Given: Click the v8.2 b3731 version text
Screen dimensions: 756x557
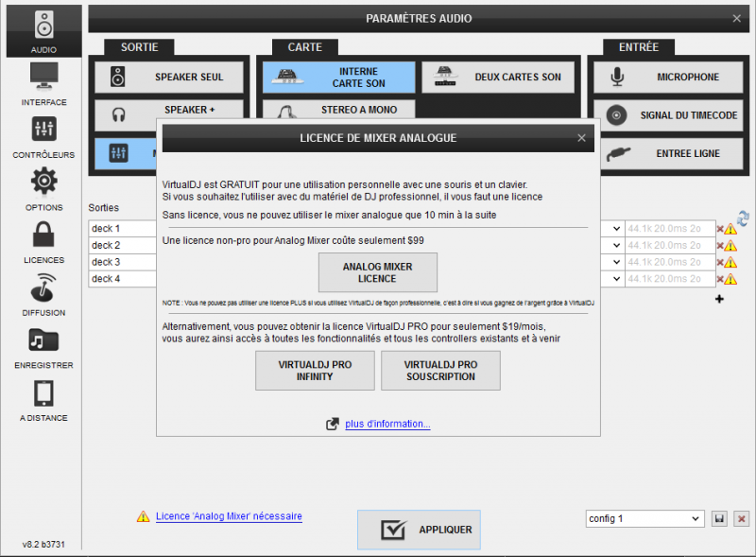Looking at the screenshot, I should (43, 544).
